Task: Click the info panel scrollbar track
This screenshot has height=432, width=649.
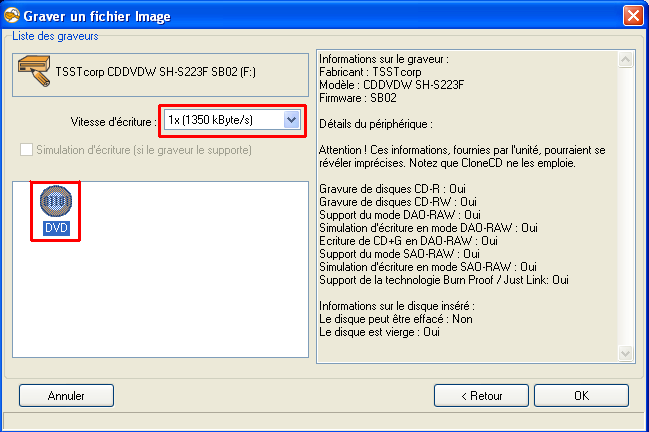Action: [625, 200]
